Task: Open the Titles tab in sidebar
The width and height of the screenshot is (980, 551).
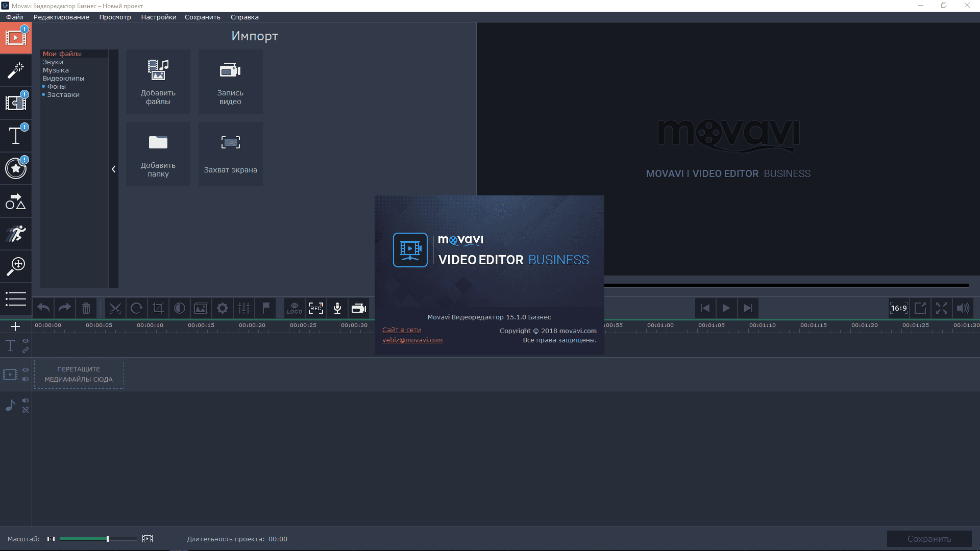Action: [16, 136]
